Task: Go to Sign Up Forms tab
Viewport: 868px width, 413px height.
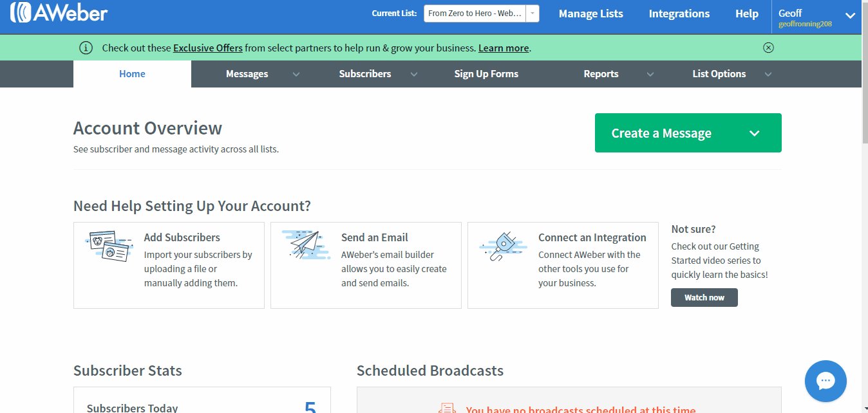Action: pyautogui.click(x=486, y=74)
